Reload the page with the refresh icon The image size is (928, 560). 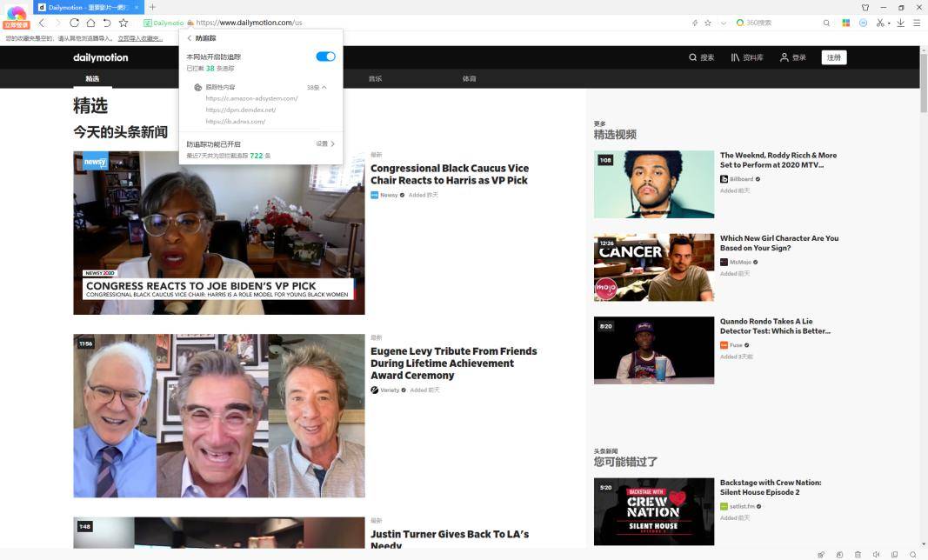coord(74,23)
